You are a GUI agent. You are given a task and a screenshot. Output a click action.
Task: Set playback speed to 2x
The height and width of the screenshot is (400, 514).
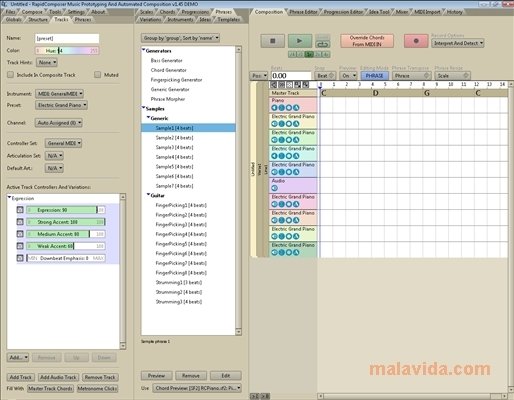[x=318, y=54]
